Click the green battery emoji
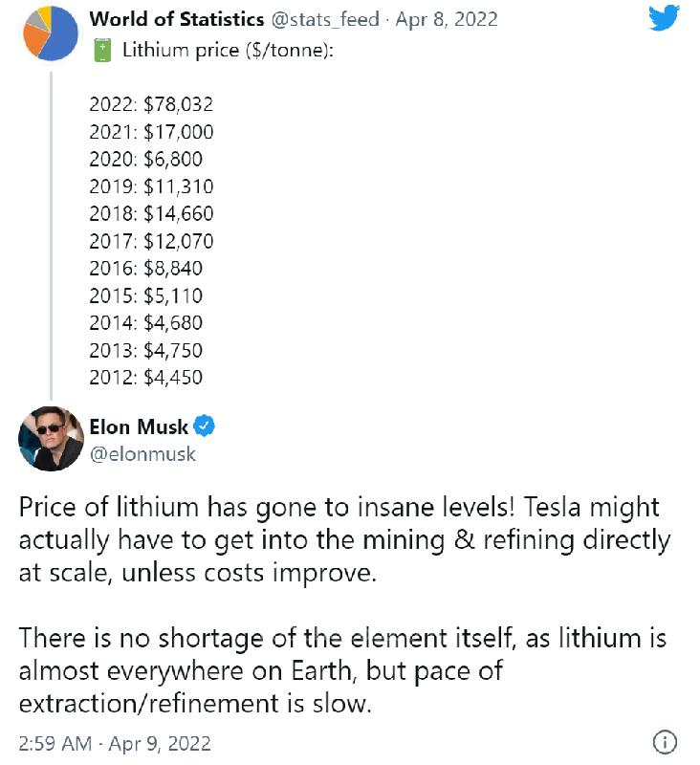The image size is (700, 765). tap(101, 50)
